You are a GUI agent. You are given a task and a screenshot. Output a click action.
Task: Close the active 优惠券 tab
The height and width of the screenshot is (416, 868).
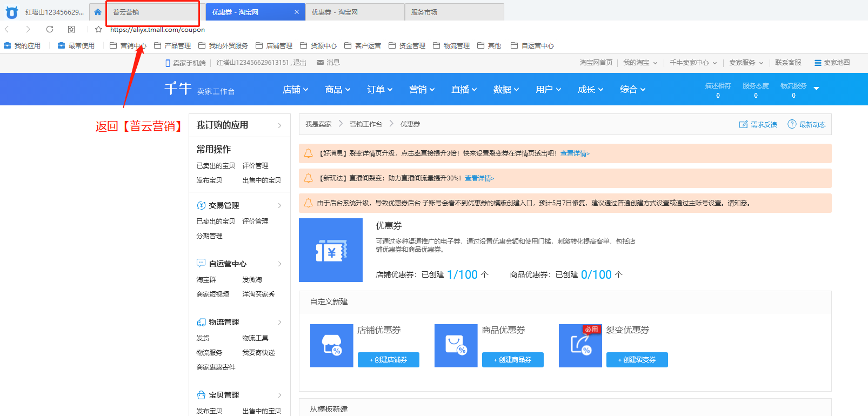click(x=296, y=12)
